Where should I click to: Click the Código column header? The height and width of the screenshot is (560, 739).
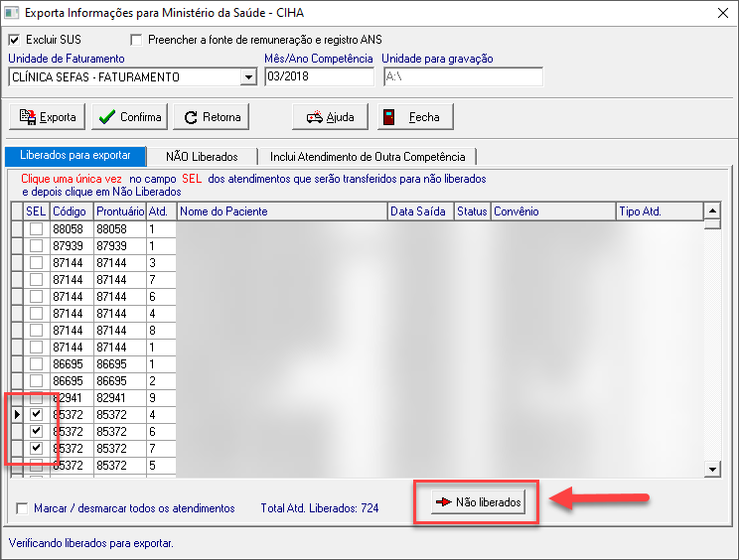[72, 211]
